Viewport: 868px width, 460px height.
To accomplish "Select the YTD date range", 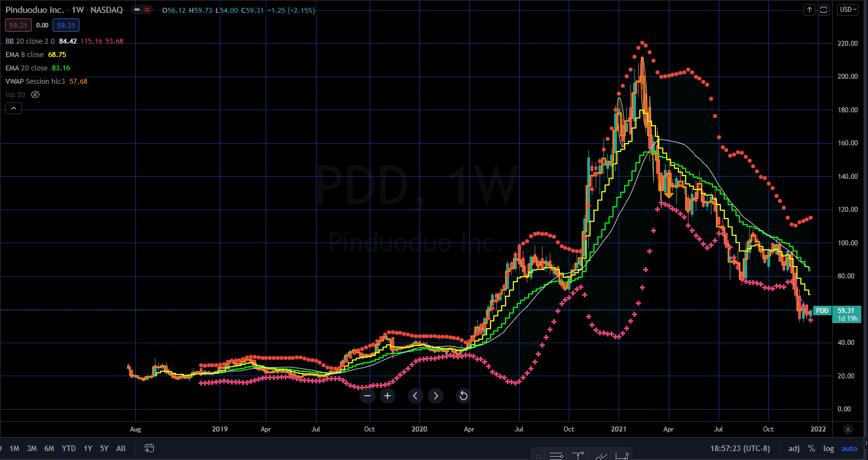I will (x=69, y=448).
